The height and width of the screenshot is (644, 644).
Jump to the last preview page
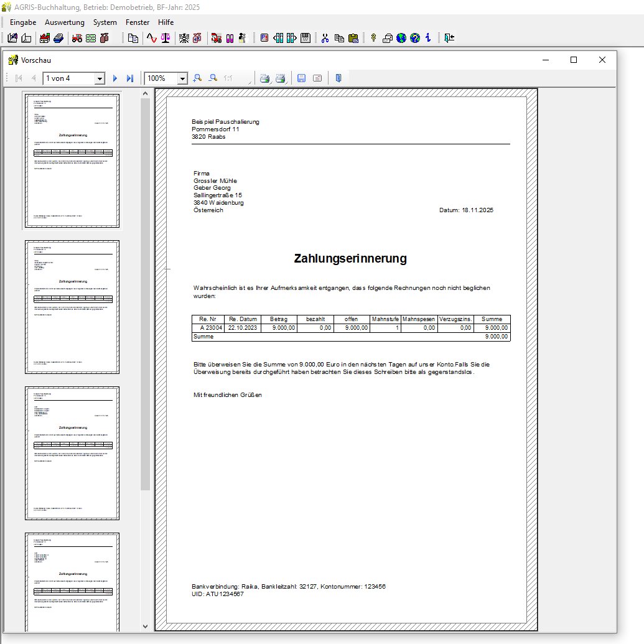(129, 78)
